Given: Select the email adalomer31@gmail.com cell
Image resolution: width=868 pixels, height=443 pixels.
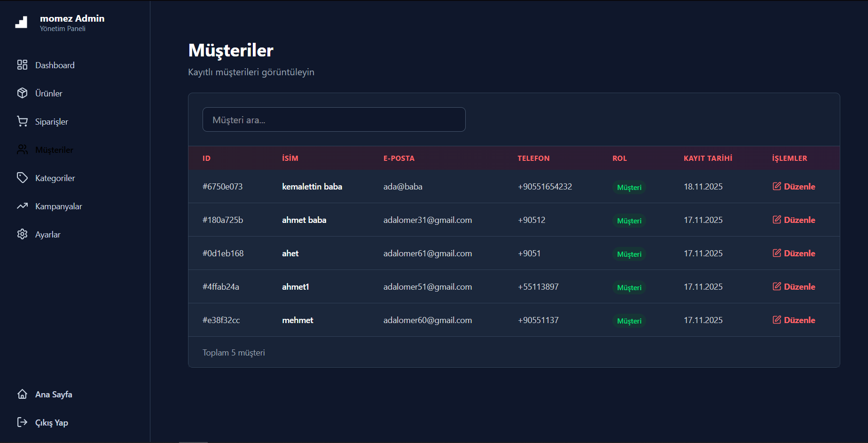Looking at the screenshot, I should (x=427, y=220).
